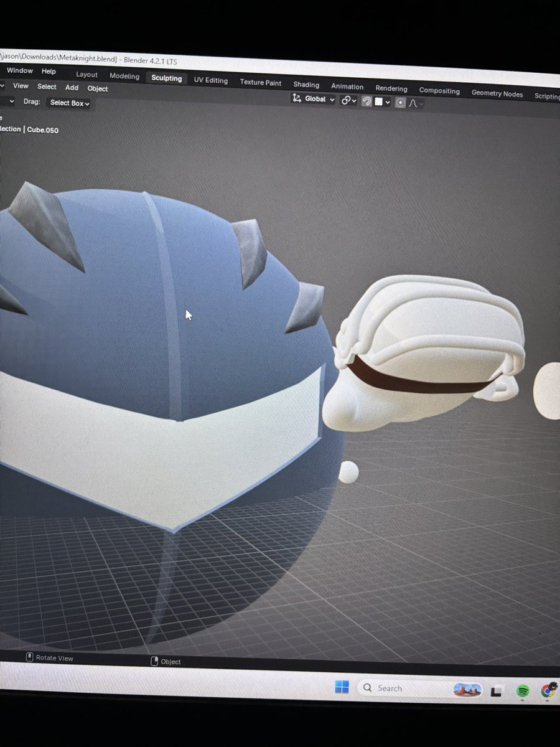
Task: Open the snapping options dropdown
Action: click(x=383, y=101)
